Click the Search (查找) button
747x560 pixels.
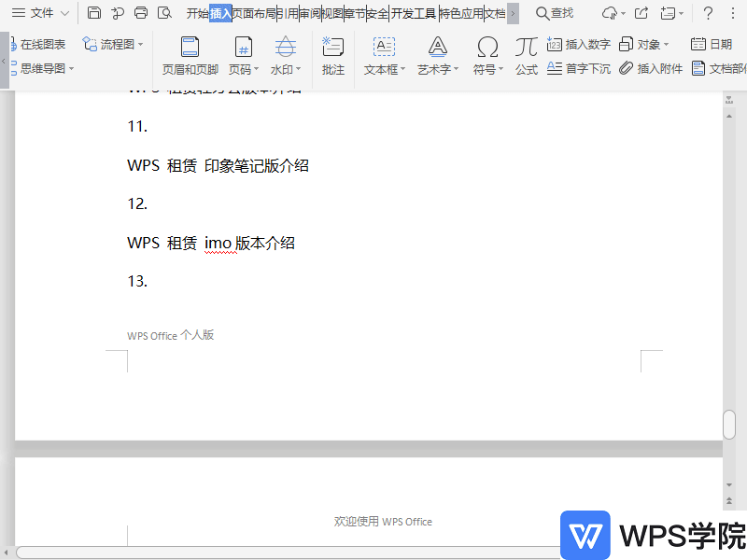[555, 13]
